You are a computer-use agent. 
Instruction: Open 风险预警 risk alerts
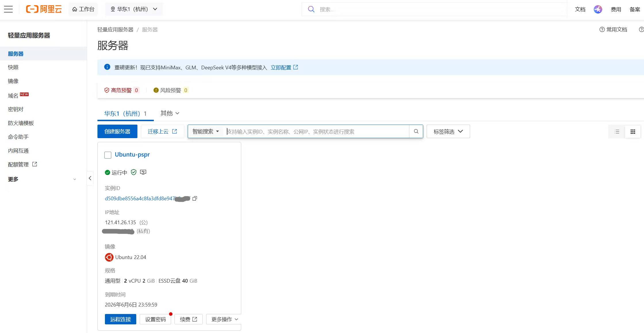pos(171,90)
